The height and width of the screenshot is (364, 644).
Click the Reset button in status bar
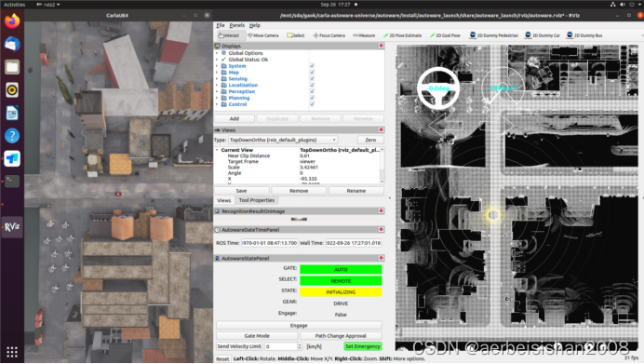click(x=222, y=358)
